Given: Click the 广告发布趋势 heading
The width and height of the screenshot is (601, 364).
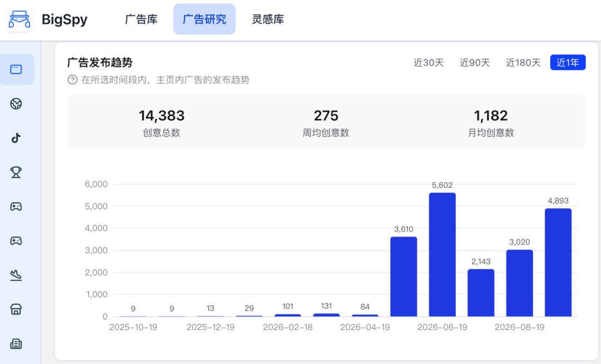Looking at the screenshot, I should pyautogui.click(x=100, y=62).
